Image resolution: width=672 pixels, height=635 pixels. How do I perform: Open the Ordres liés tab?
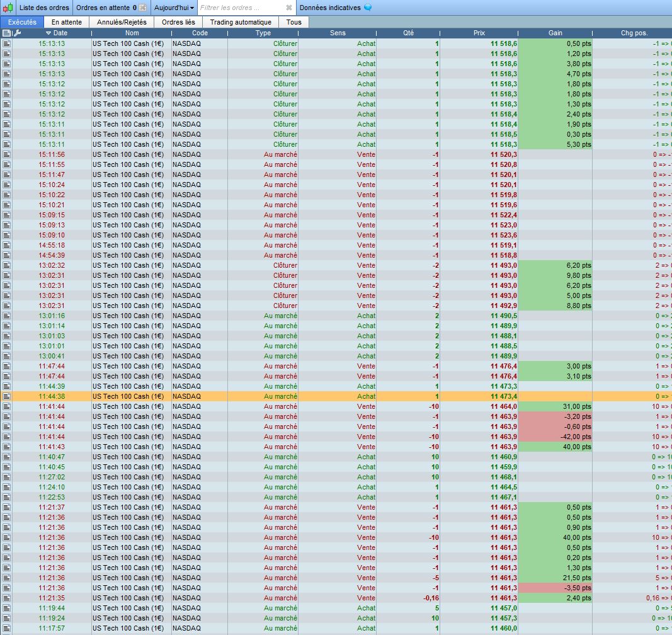pos(178,22)
